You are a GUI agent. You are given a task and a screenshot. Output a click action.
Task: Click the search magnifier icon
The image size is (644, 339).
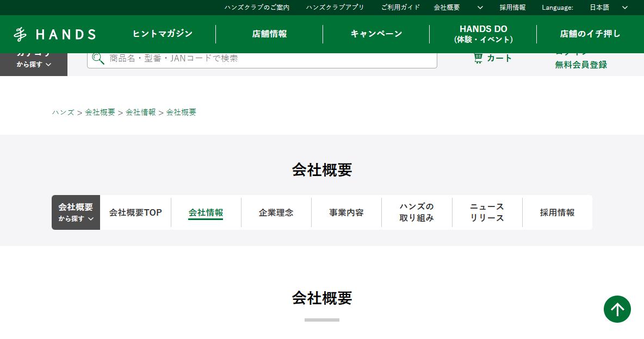[x=98, y=58]
